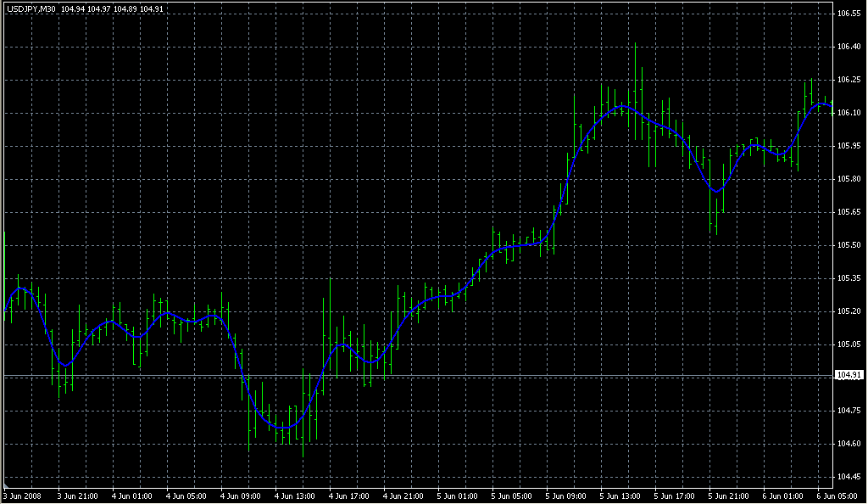
Task: Click the 4 Jun 13:00 time label
Action: coord(294,496)
